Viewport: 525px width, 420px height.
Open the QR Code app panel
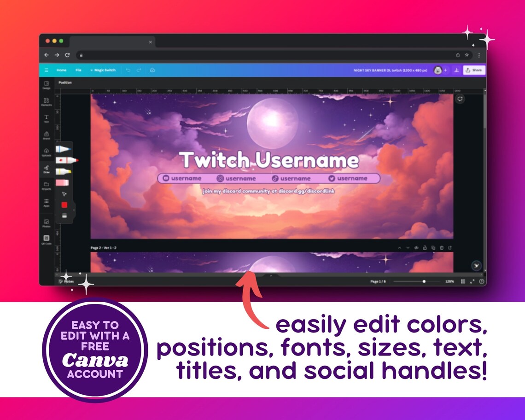(46, 239)
